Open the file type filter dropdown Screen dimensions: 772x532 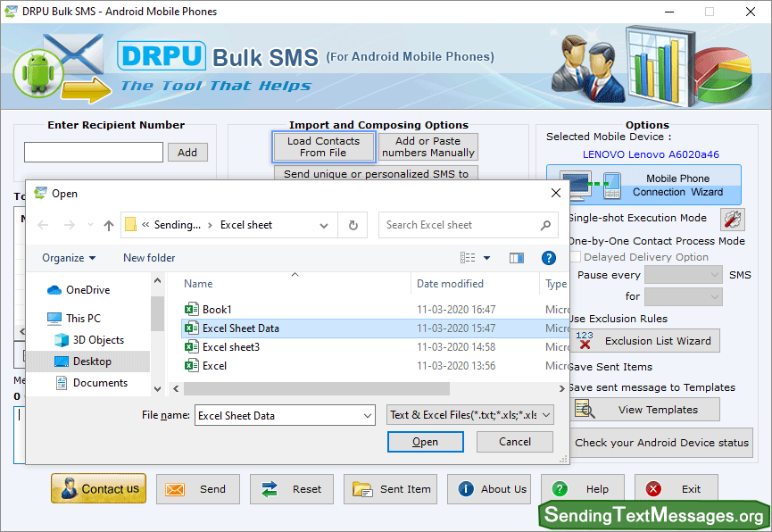click(x=470, y=415)
